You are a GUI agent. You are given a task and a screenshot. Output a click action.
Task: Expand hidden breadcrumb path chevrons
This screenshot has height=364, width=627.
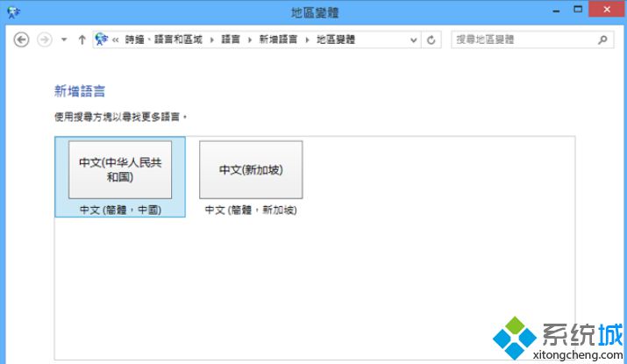[x=116, y=39]
